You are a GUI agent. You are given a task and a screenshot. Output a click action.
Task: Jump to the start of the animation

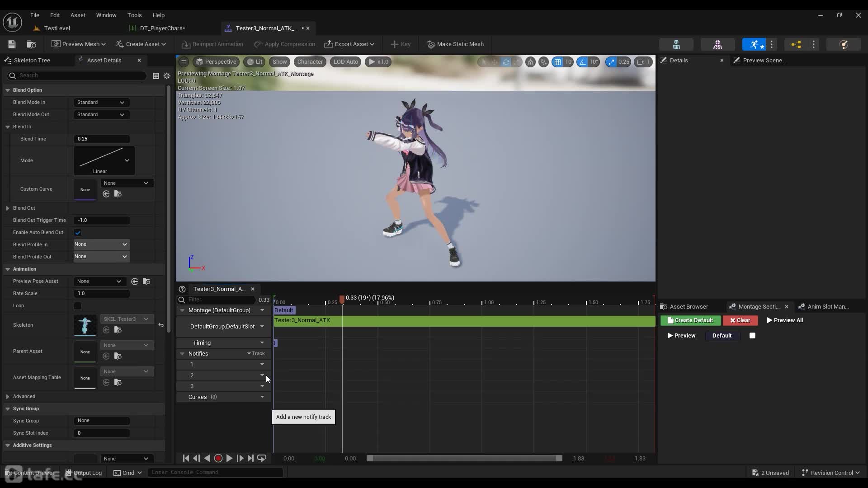point(186,458)
